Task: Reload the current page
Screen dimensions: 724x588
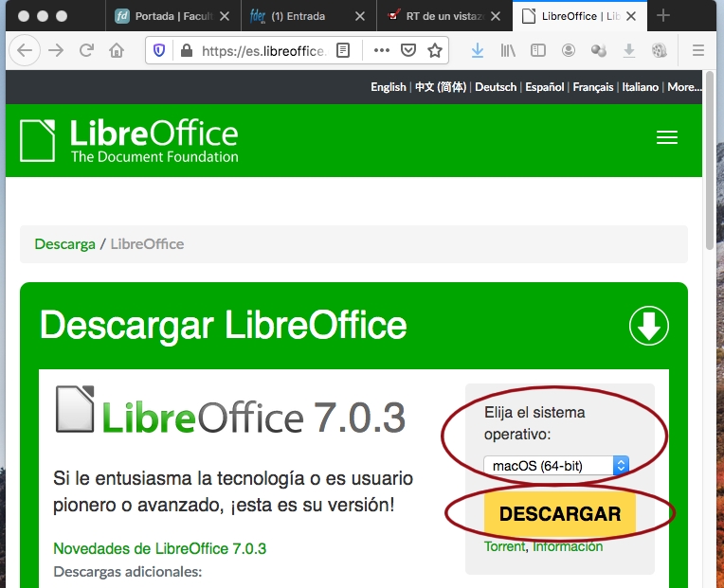Action: coord(86,51)
